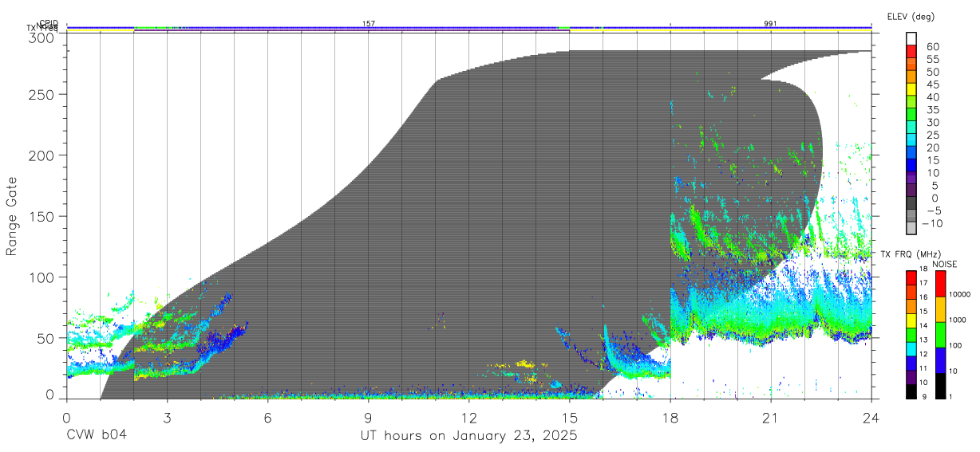The height and width of the screenshot is (452, 980).
Task: Click the 'CPID' label at the top left
Action: [49, 23]
